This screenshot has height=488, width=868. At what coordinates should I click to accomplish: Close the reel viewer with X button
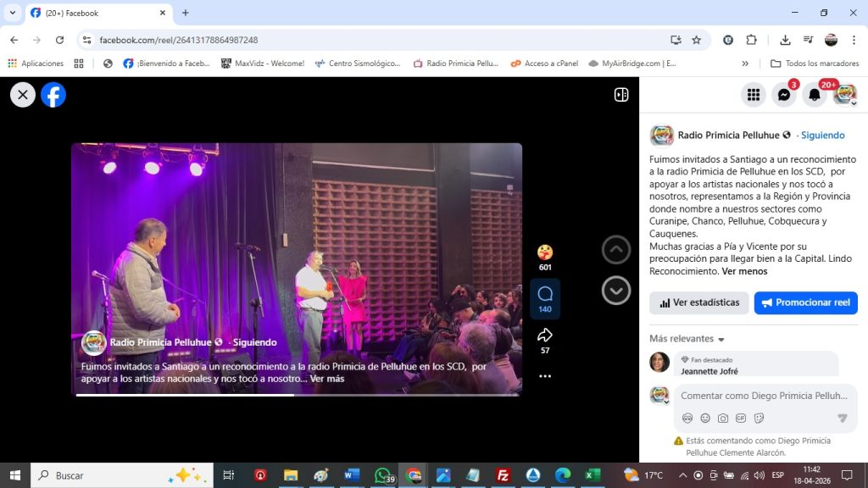coord(23,95)
